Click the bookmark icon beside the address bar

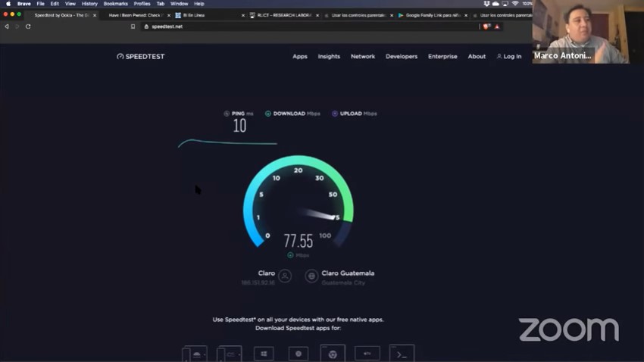[x=133, y=27]
